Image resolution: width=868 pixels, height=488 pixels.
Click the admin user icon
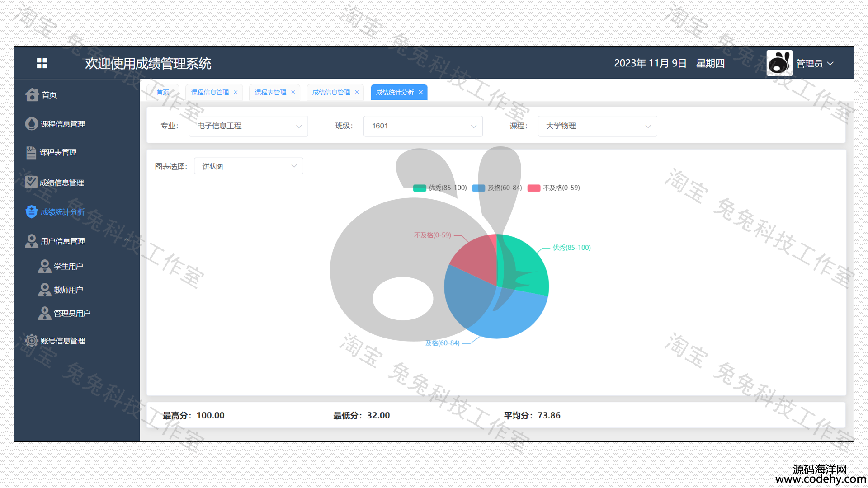pyautogui.click(x=45, y=313)
